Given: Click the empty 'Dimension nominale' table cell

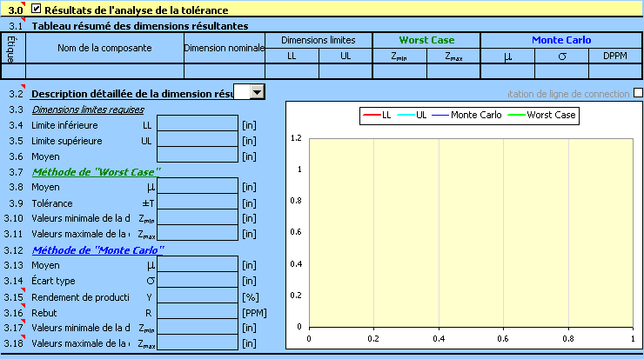Looking at the screenshot, I should [225, 71].
